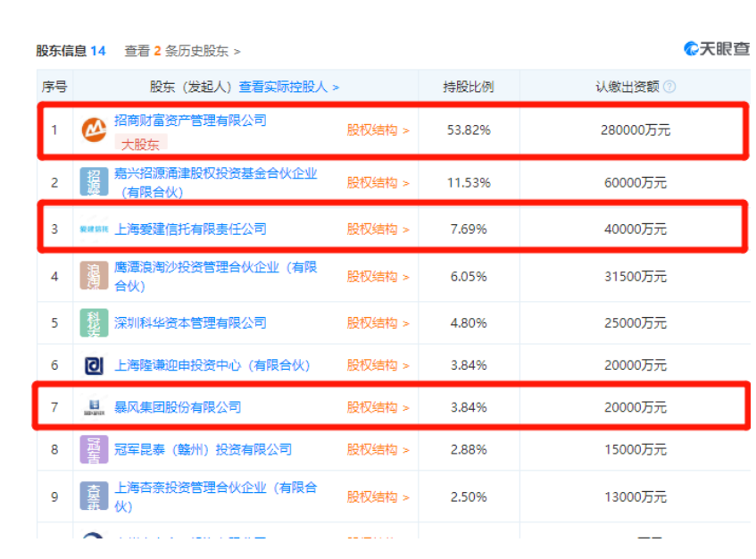This screenshot has height=559, width=756.
Task: Open 招商财富资产管理有限公司 shareholder page
Action: tap(190, 121)
